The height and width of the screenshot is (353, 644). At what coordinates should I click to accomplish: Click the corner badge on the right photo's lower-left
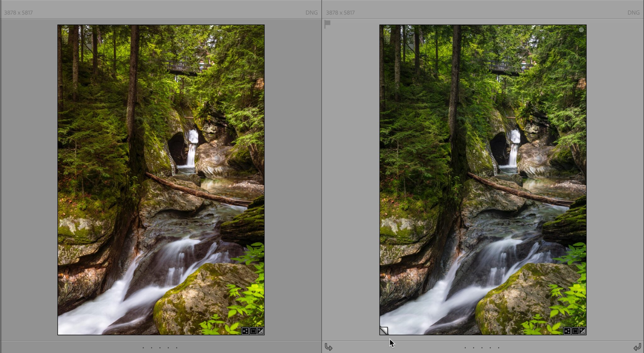(x=383, y=331)
